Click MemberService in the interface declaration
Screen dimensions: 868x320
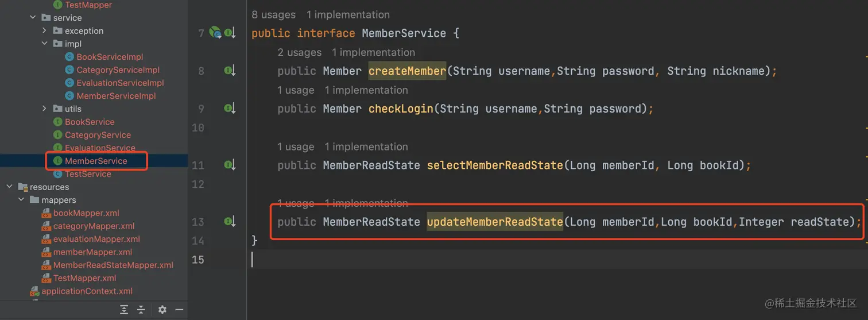click(404, 33)
